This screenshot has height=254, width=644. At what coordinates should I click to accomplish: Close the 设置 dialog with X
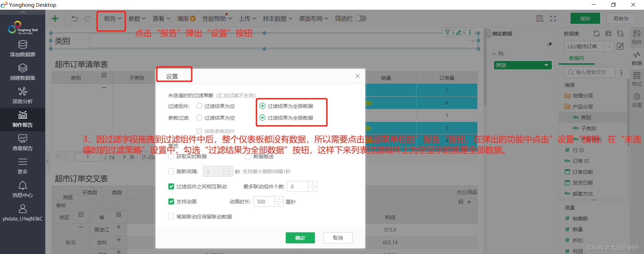358,76
